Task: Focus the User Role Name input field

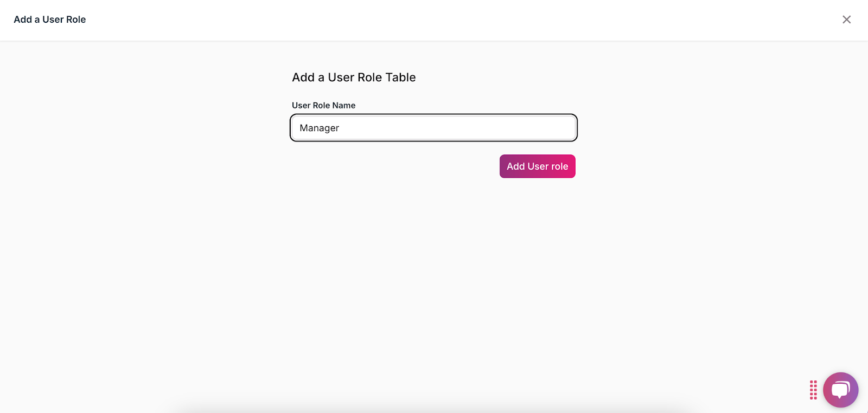Action: tap(433, 128)
